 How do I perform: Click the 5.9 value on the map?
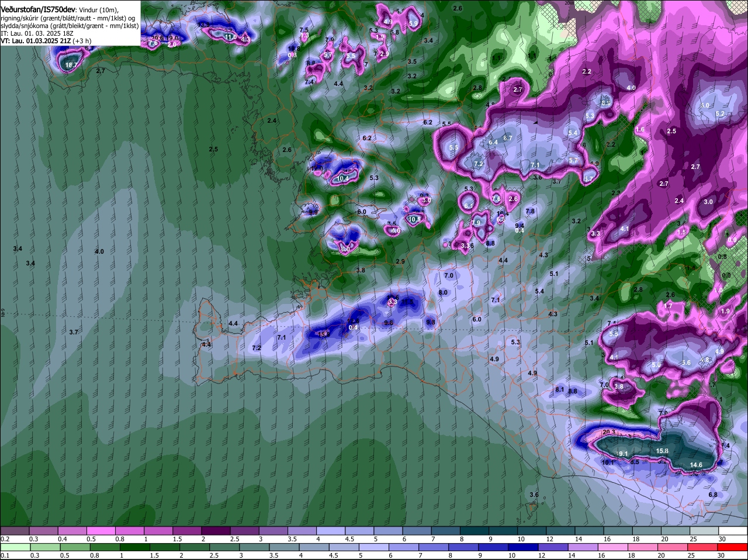(413, 23)
